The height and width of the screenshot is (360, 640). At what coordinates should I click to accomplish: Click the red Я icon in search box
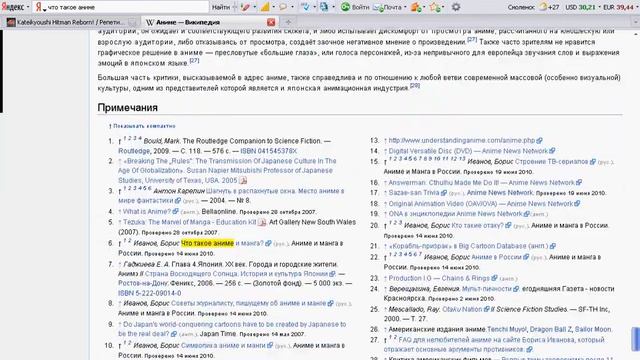coord(39,7)
